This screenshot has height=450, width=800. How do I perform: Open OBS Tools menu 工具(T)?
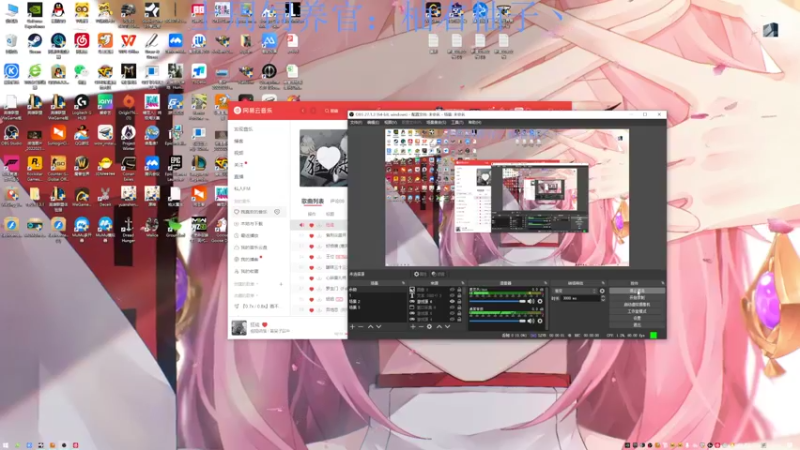pyautogui.click(x=457, y=122)
